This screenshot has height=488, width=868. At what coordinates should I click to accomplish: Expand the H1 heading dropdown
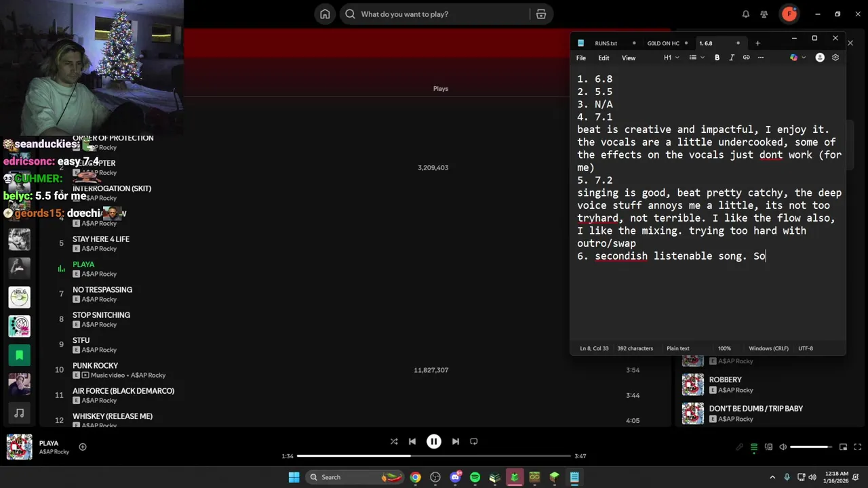click(671, 58)
